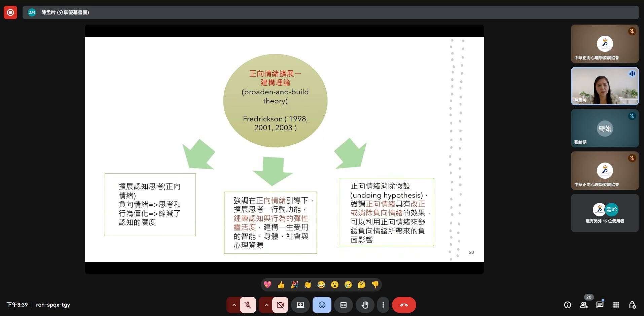Leave the call with red button
The width and height of the screenshot is (644, 316).
[x=404, y=305]
